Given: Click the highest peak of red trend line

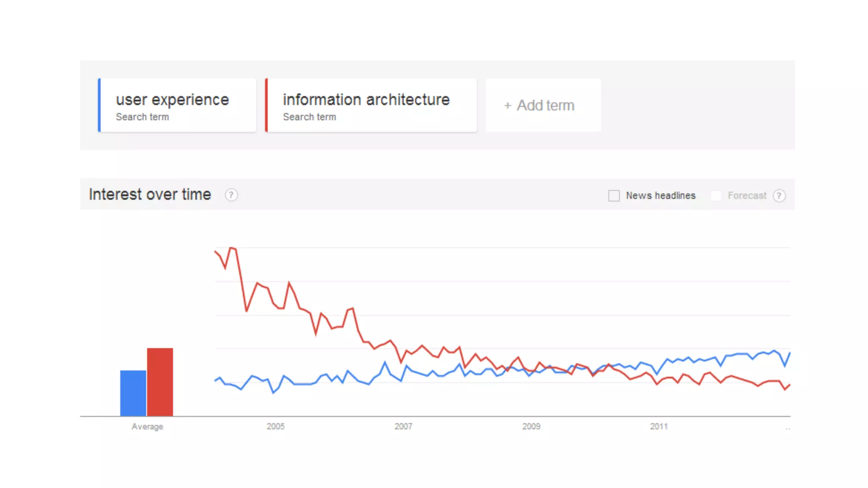Looking at the screenshot, I should click(231, 248).
